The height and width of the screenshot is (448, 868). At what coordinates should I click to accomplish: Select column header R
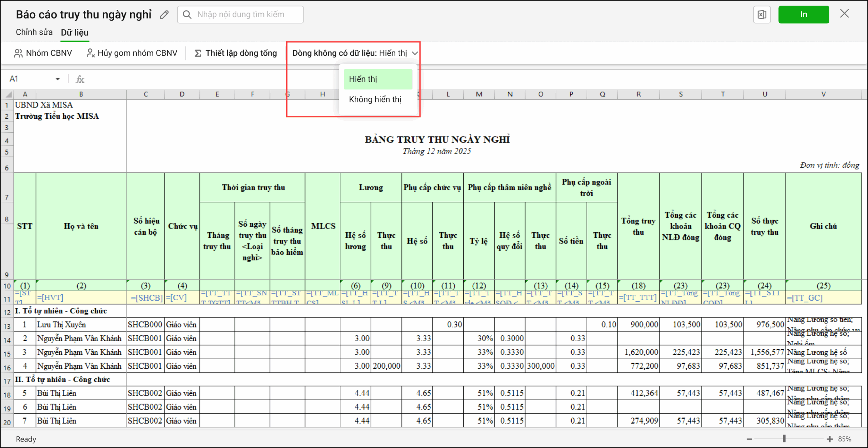[x=638, y=94]
